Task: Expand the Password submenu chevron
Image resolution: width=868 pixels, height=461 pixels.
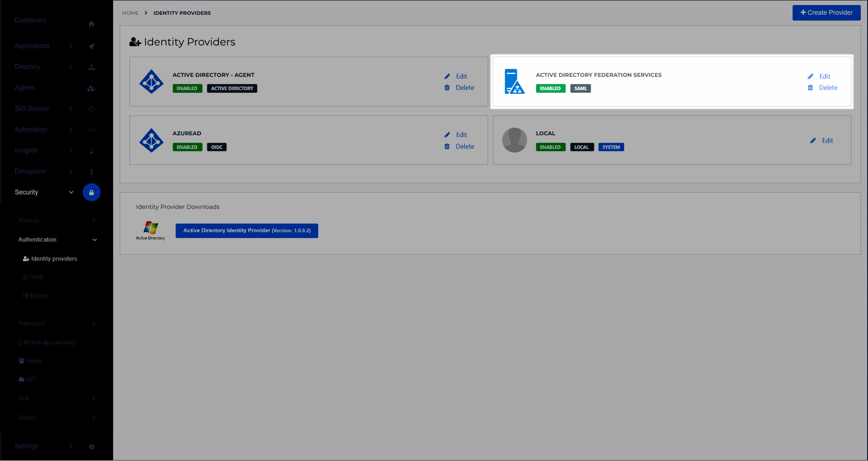Action: click(94, 323)
